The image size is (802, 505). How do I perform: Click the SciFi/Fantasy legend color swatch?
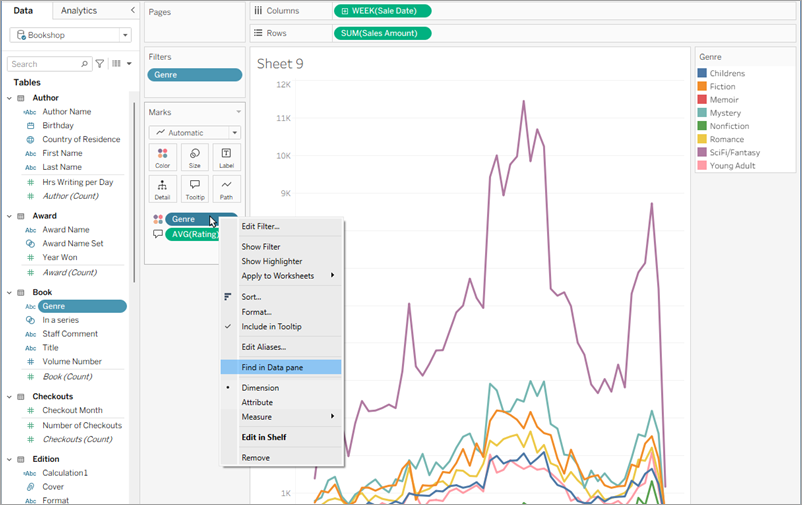(703, 152)
